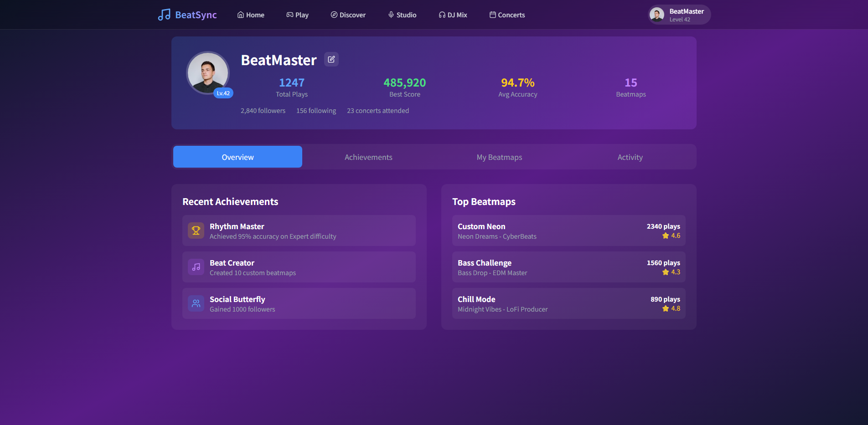The image size is (868, 425).
Task: Click Midnight Vibes - LoFi Producer subtitle
Action: pos(503,309)
